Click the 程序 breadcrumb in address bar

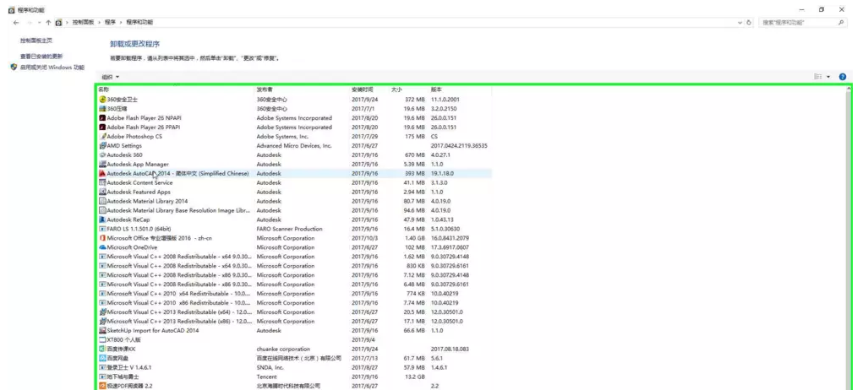110,23
